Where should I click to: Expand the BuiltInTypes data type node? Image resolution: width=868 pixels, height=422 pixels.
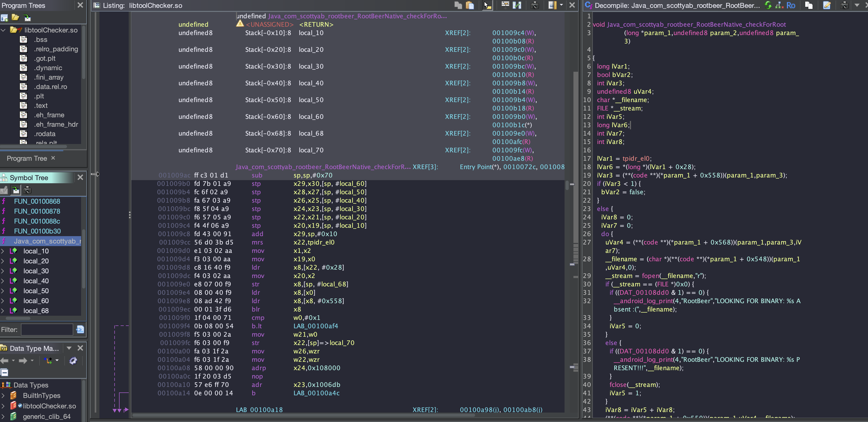point(3,395)
